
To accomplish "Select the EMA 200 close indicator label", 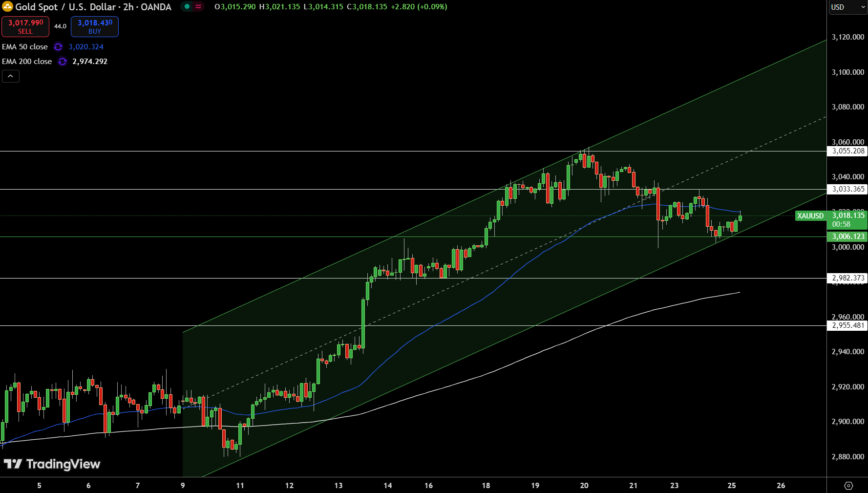I will [x=27, y=62].
